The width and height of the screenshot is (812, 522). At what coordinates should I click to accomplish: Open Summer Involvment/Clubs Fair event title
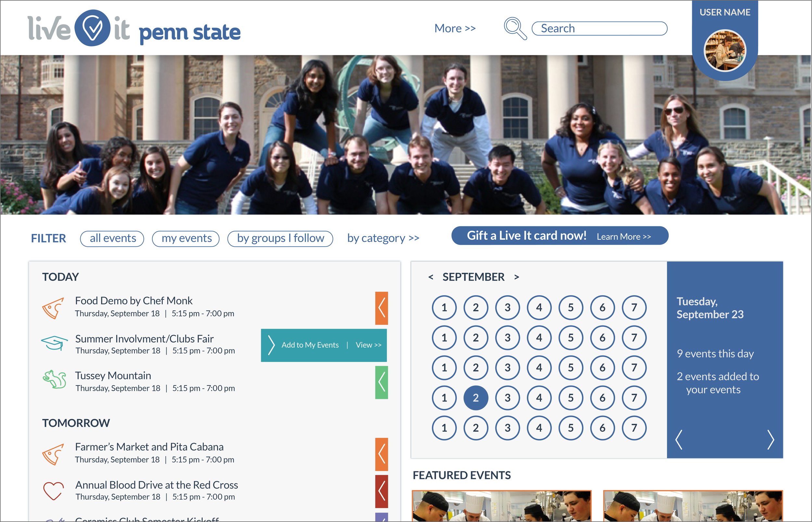click(144, 338)
